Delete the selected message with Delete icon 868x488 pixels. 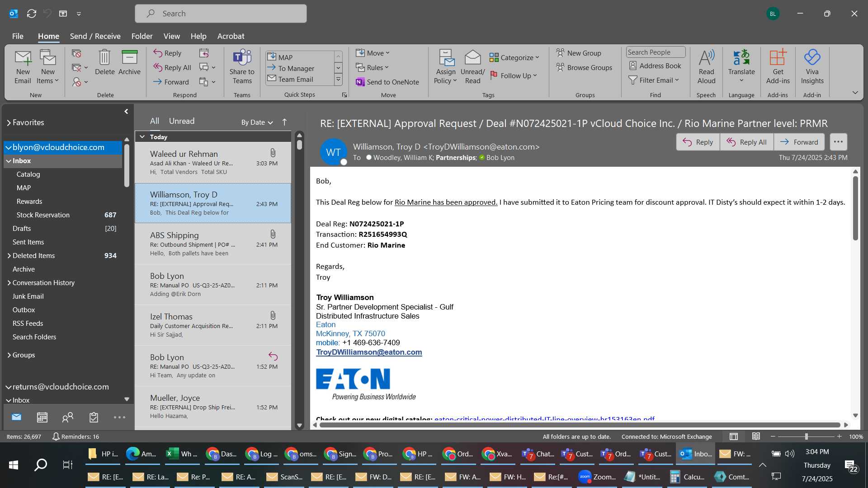tap(104, 62)
